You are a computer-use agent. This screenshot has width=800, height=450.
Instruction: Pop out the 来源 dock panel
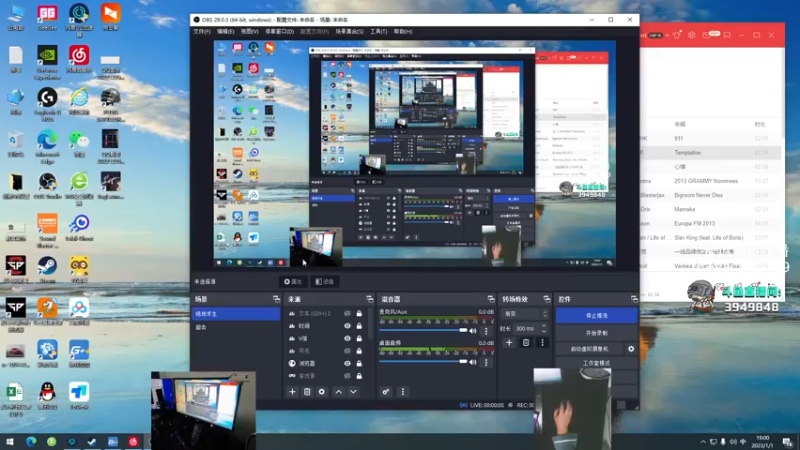(x=369, y=299)
